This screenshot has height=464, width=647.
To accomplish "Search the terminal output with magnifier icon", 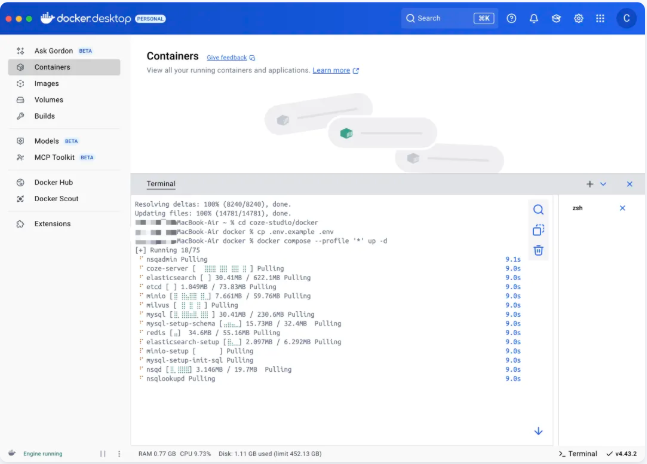I will coord(538,209).
